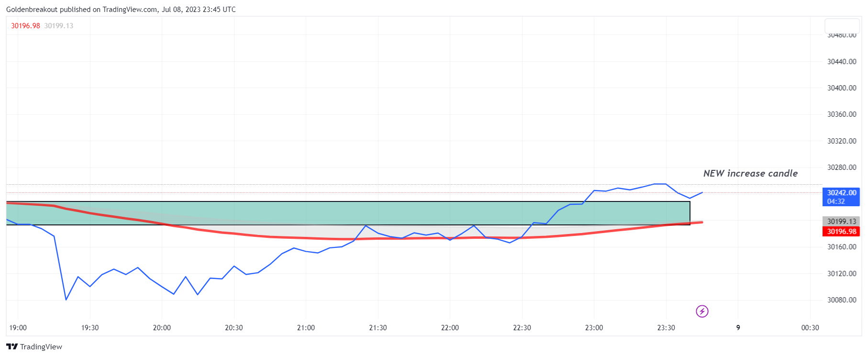
Task: Click the empty box at top right corner
Action: (x=842, y=26)
